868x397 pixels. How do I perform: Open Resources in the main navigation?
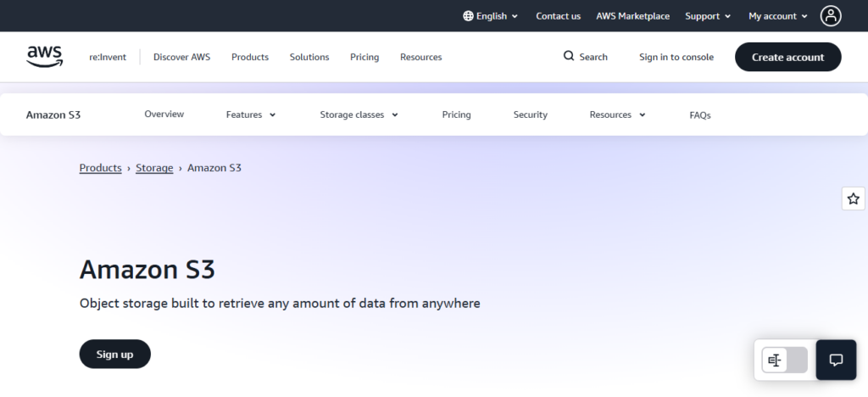pyautogui.click(x=420, y=57)
